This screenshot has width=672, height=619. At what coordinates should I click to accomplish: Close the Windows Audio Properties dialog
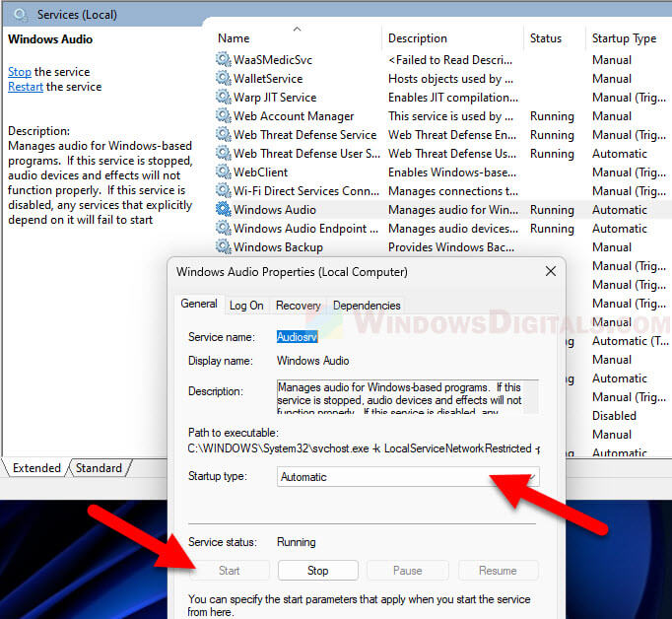(x=551, y=271)
